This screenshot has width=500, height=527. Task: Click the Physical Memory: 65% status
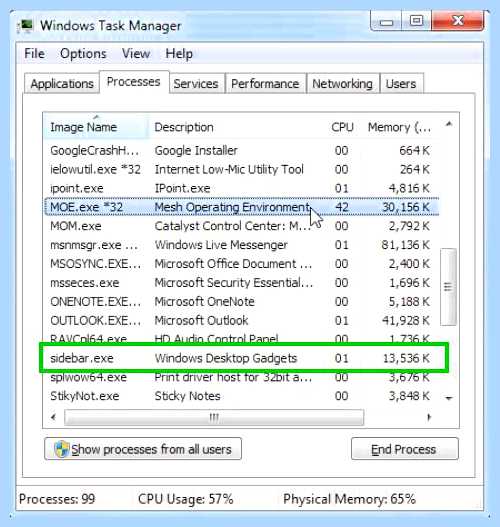click(x=349, y=499)
